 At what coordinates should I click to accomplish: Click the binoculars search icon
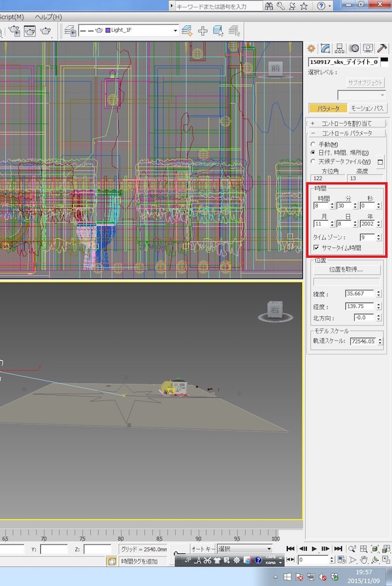(269, 6)
